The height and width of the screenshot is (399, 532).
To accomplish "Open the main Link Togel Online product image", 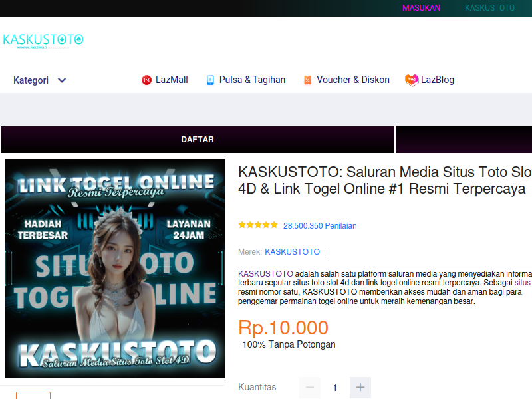I will coord(115,269).
